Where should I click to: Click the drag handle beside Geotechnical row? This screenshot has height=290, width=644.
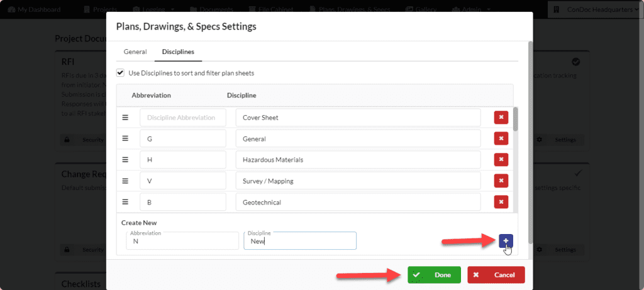point(125,202)
